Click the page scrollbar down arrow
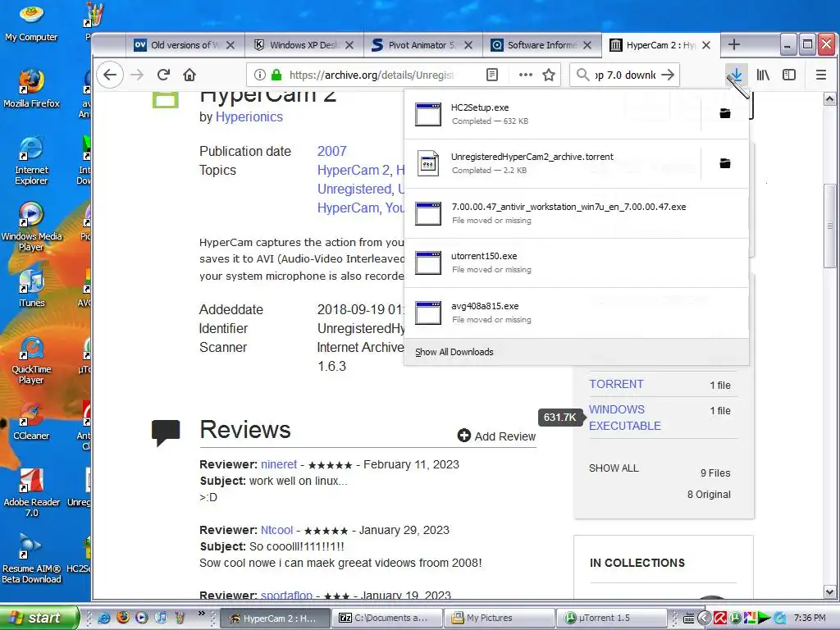 [x=830, y=592]
